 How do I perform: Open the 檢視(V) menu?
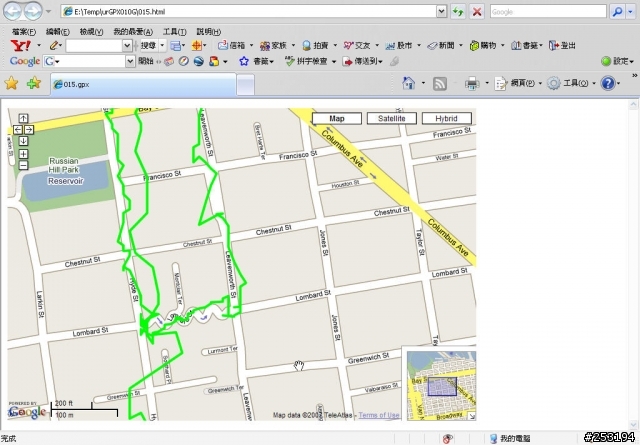[91, 31]
